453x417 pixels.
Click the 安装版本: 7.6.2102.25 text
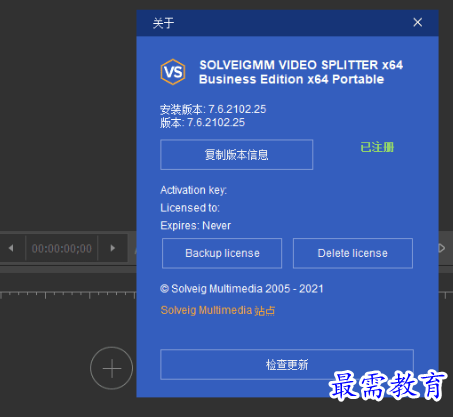[x=213, y=109]
